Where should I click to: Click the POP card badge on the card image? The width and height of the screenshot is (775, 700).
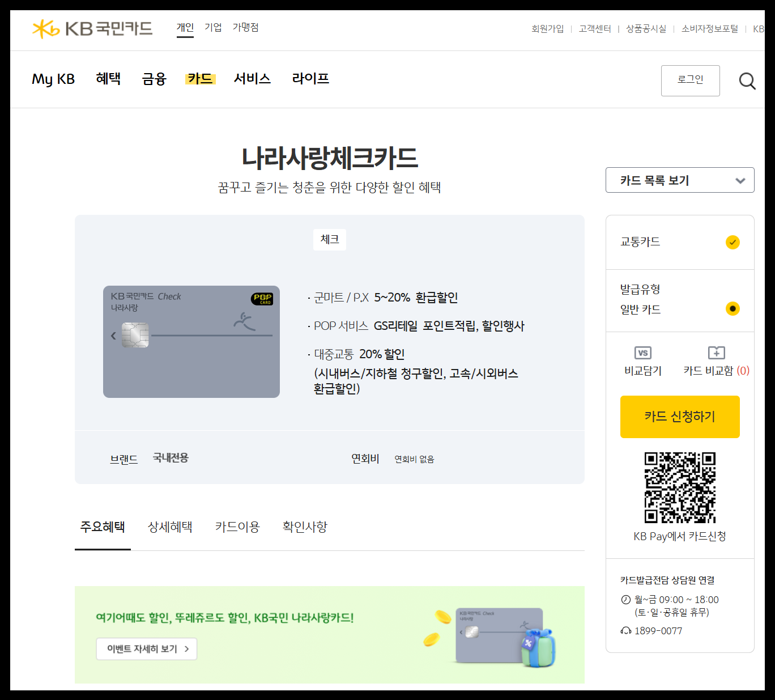pos(262,299)
